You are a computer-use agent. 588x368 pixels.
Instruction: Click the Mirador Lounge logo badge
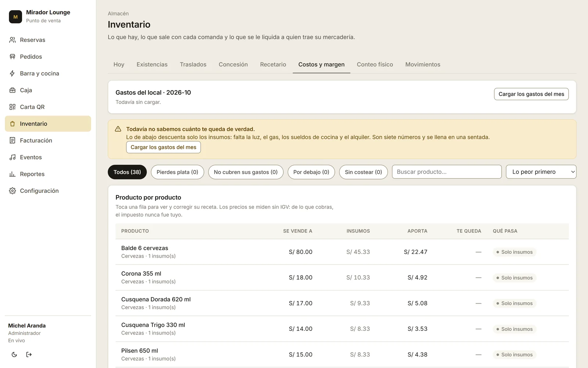click(x=15, y=17)
